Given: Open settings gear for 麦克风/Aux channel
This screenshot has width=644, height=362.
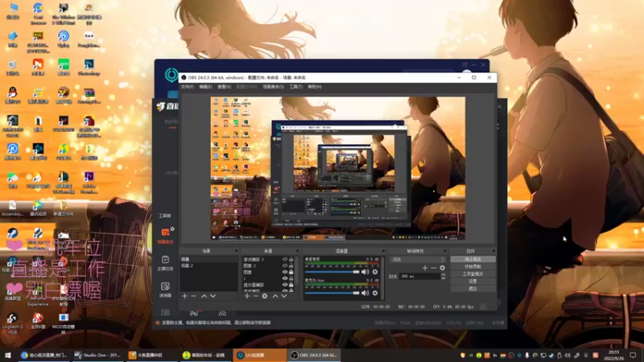Looking at the screenshot, I should tap(374, 293).
